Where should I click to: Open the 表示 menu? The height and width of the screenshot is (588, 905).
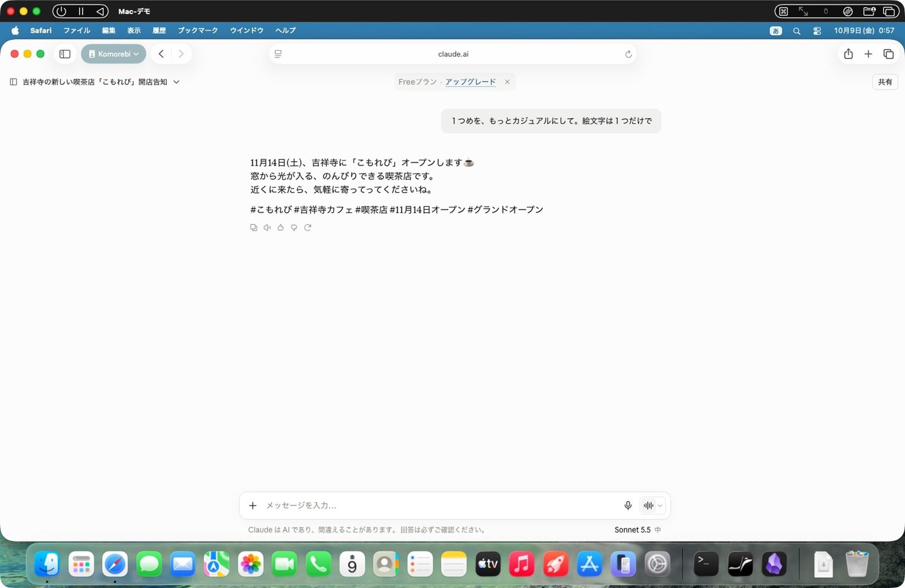134,31
